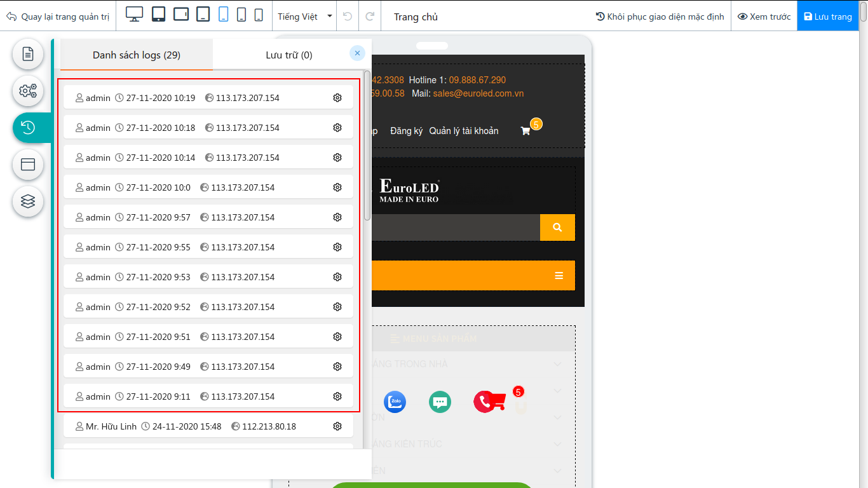The image size is (868, 488).
Task: Click Quản lý tài khoản link
Action: tap(464, 131)
